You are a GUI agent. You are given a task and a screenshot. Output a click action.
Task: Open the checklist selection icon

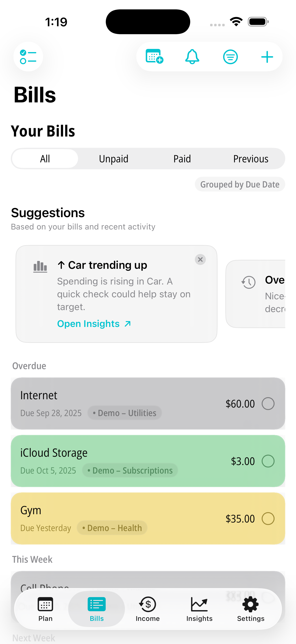tap(28, 57)
